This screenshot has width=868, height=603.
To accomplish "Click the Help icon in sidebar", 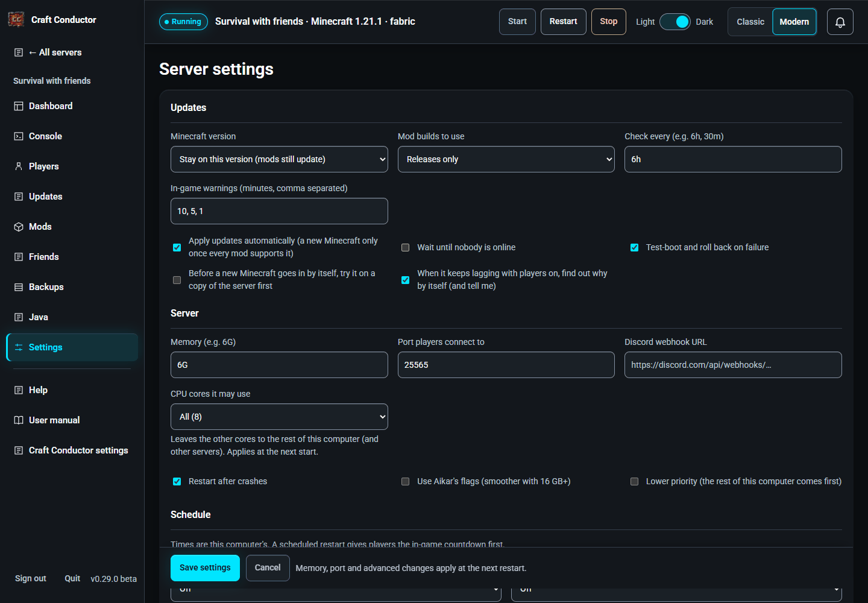I will pyautogui.click(x=19, y=390).
